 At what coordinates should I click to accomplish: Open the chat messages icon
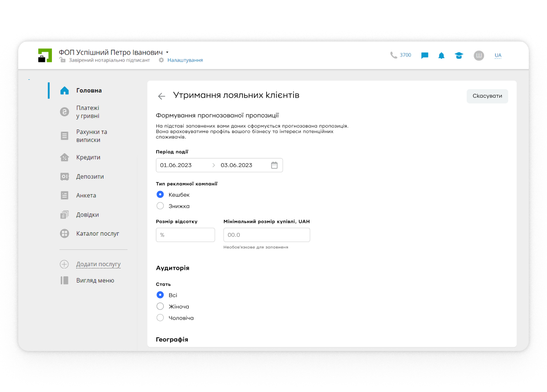pyautogui.click(x=425, y=56)
